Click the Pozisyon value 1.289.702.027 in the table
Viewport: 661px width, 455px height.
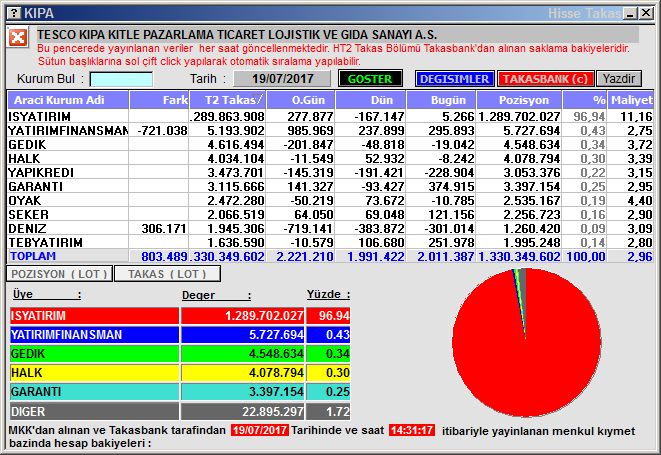(519, 116)
